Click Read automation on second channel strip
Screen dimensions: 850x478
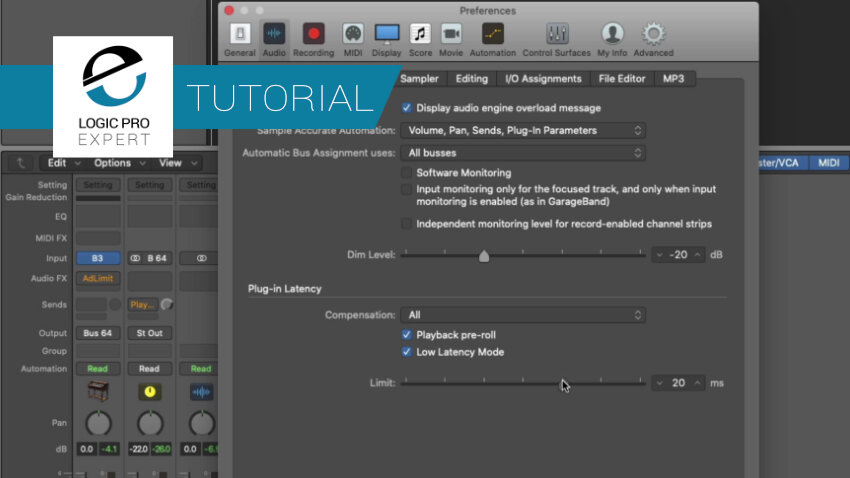click(150, 369)
